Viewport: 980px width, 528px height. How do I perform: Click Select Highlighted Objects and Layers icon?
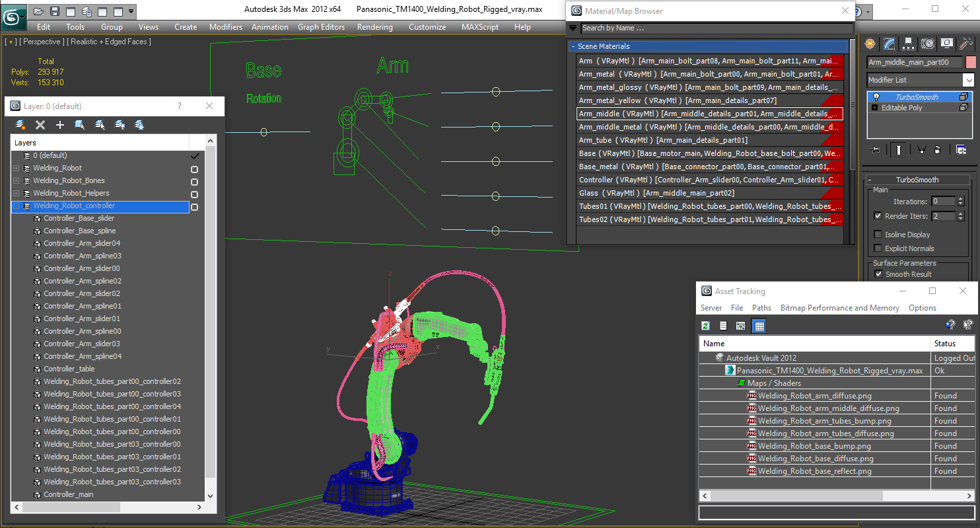[x=80, y=125]
